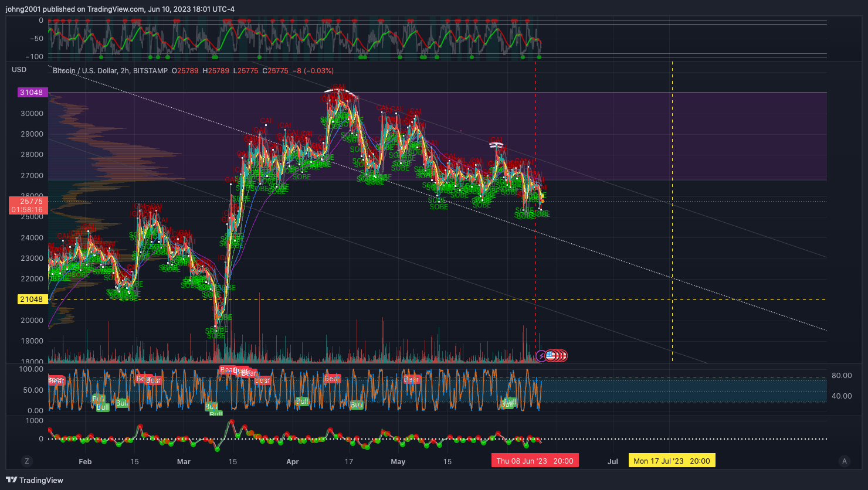868x490 pixels.
Task: Click 19000 on the price axis
Action: [32, 341]
